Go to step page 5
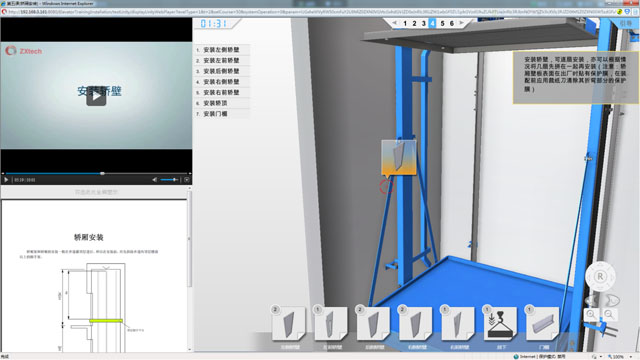Image resolution: width=640 pixels, height=360 pixels. pyautogui.click(x=442, y=24)
